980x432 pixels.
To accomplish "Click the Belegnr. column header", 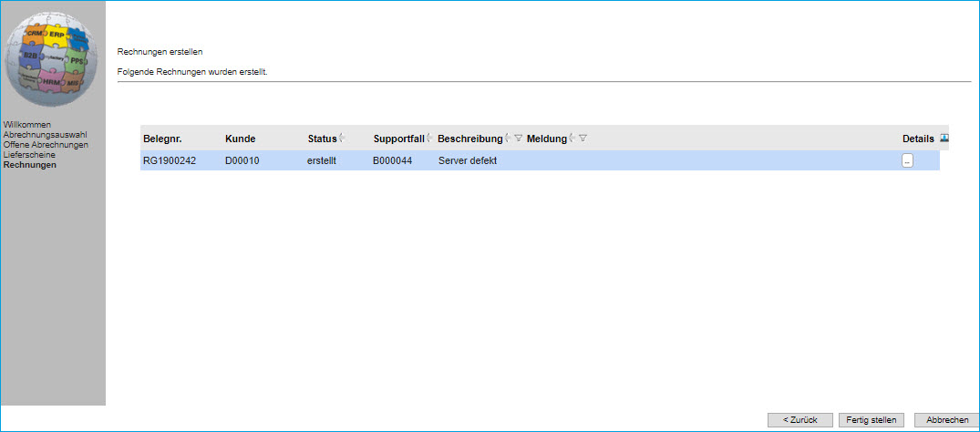I will (162, 139).
